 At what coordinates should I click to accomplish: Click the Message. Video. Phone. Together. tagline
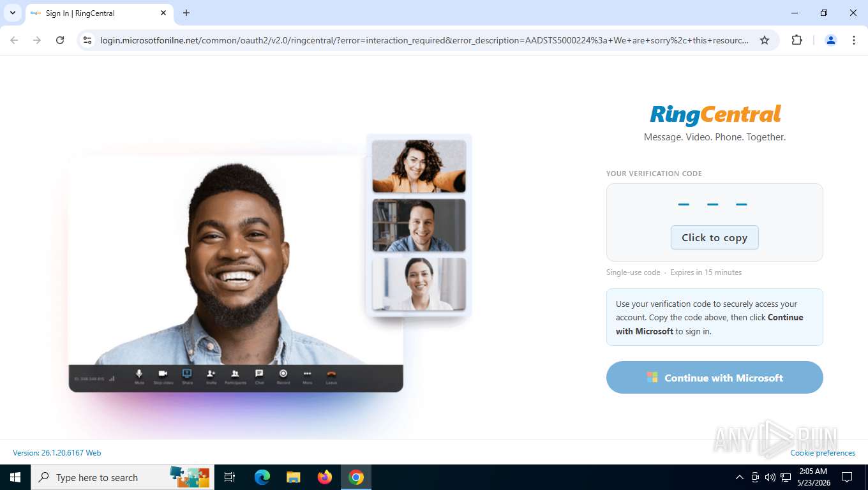(715, 137)
